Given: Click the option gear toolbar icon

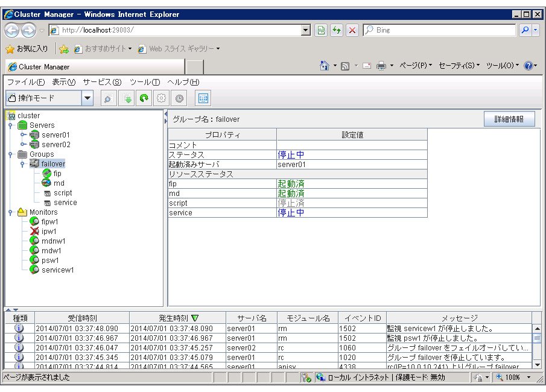Looking at the screenshot, I should pos(161,98).
